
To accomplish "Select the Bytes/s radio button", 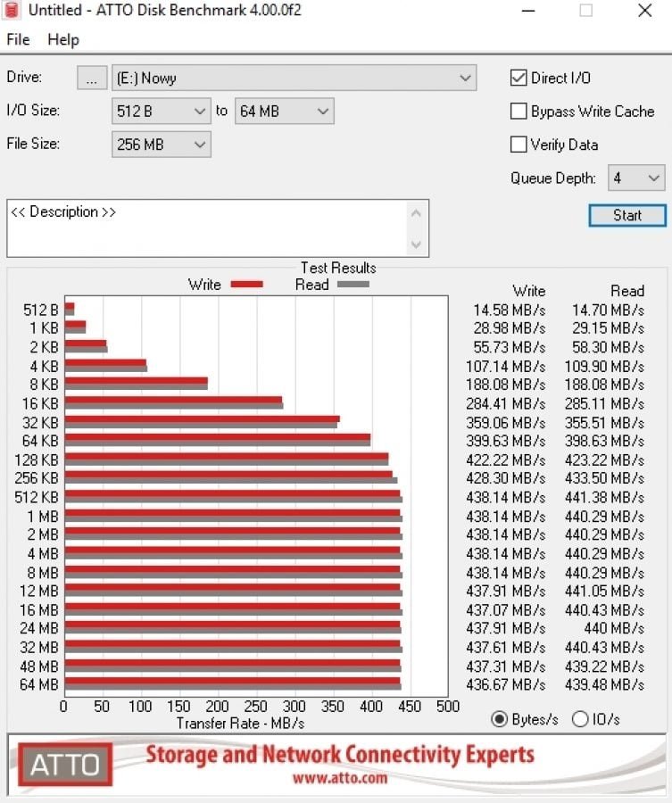I will click(500, 719).
